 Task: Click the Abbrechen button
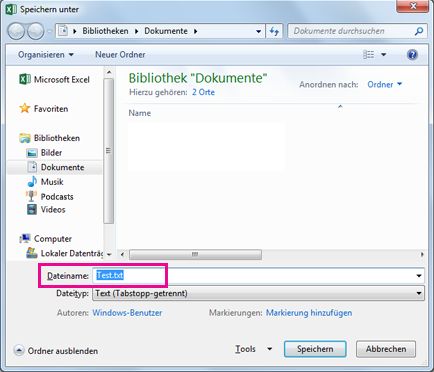386,349
